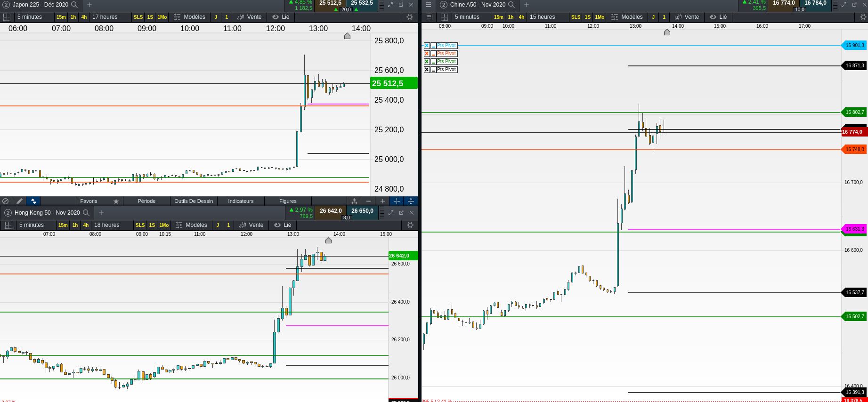Image resolution: width=868 pixels, height=402 pixels.
Task: Open the hamburger menu beside Chine A50
Action: pyautogui.click(x=428, y=5)
